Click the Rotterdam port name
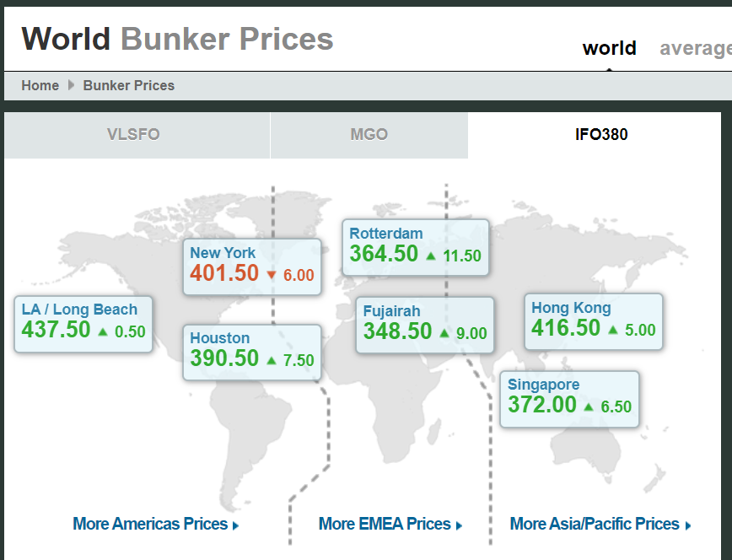 tap(386, 234)
